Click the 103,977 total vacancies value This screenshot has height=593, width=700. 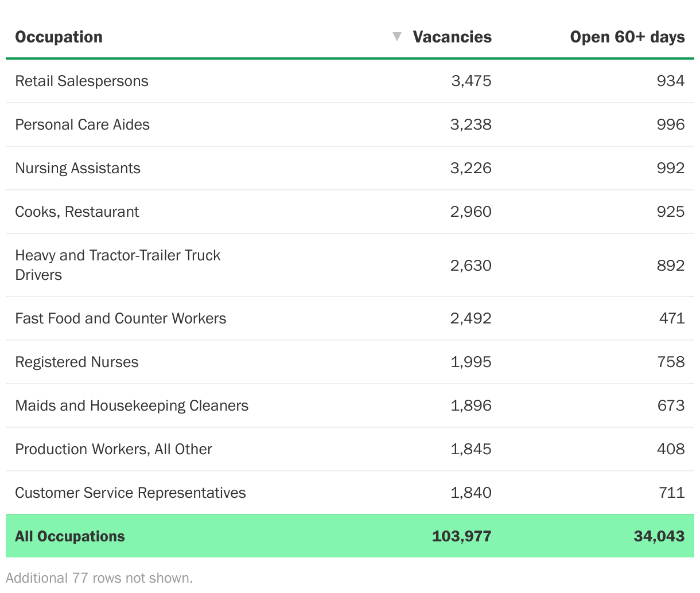[461, 536]
